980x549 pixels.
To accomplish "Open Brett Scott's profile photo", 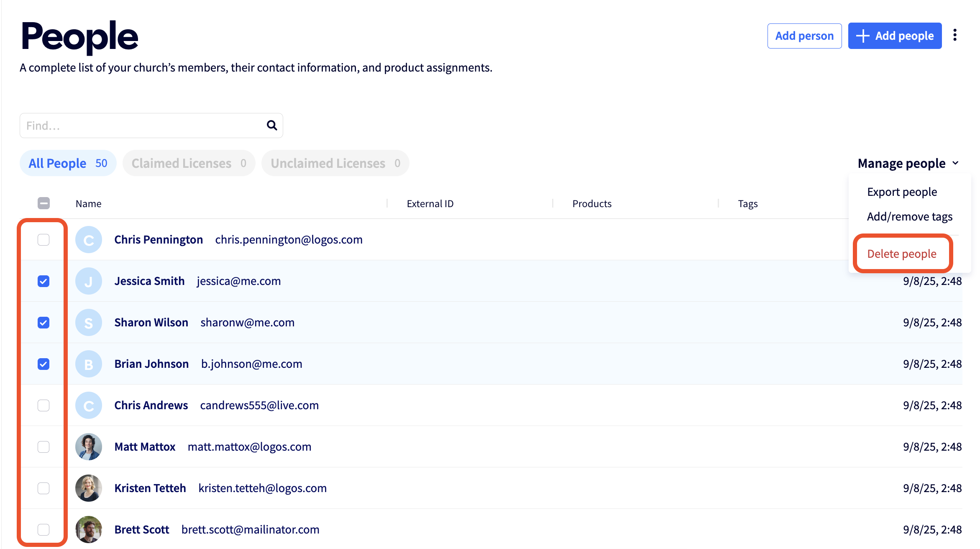I will pyautogui.click(x=89, y=530).
